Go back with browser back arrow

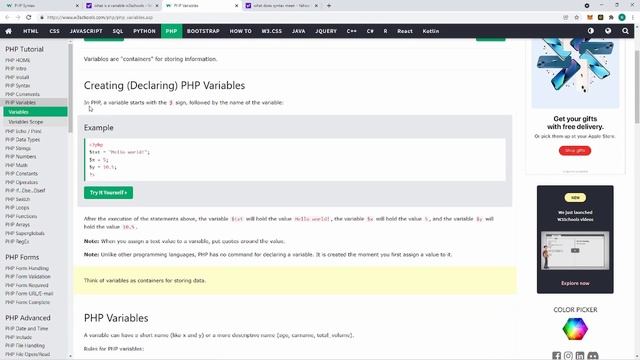[x=7, y=17]
